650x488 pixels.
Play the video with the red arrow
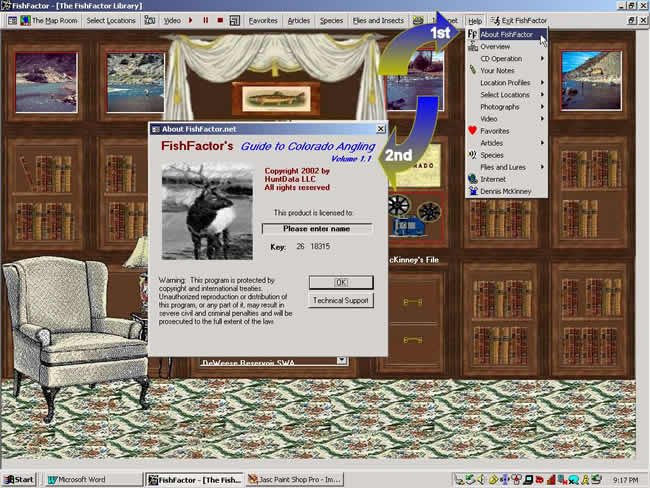(x=191, y=20)
